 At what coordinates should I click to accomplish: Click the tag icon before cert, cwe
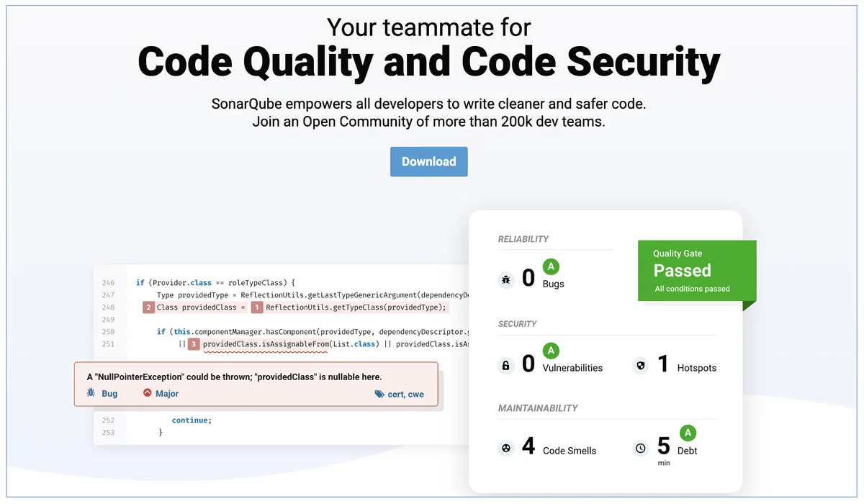point(379,394)
